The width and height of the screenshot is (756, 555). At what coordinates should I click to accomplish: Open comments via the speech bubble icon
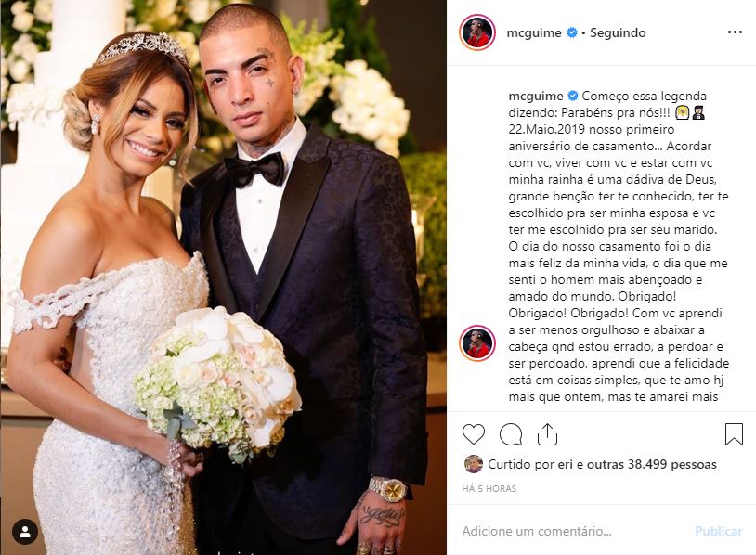tap(511, 434)
